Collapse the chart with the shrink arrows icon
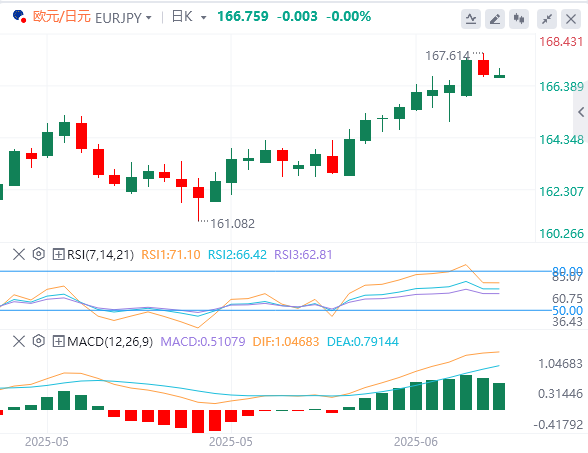588x453 pixels. point(547,19)
